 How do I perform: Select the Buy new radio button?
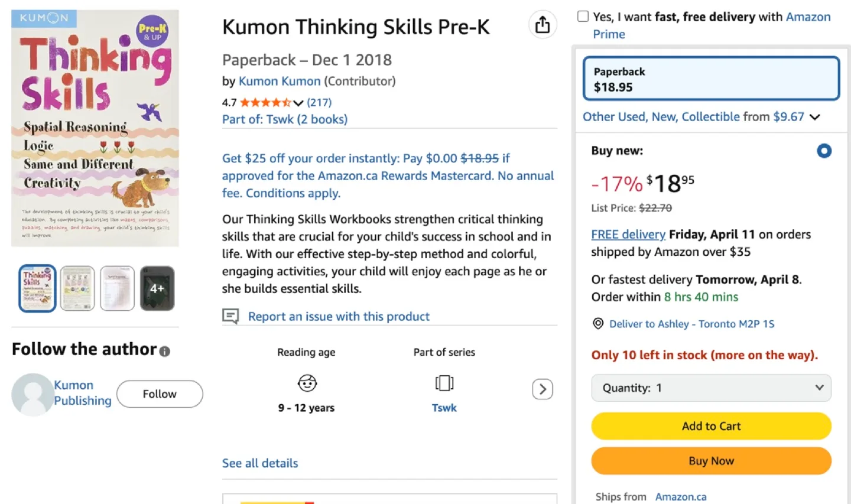pos(824,151)
